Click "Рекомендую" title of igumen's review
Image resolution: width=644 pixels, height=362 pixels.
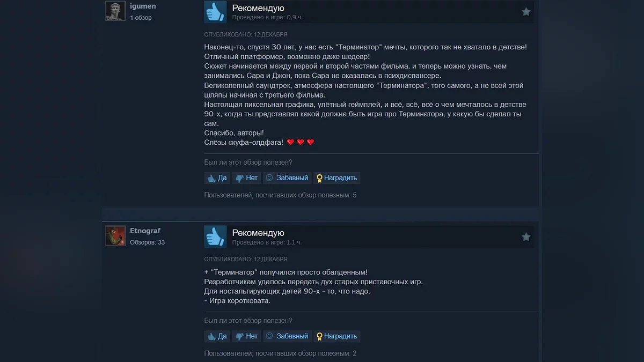click(258, 8)
